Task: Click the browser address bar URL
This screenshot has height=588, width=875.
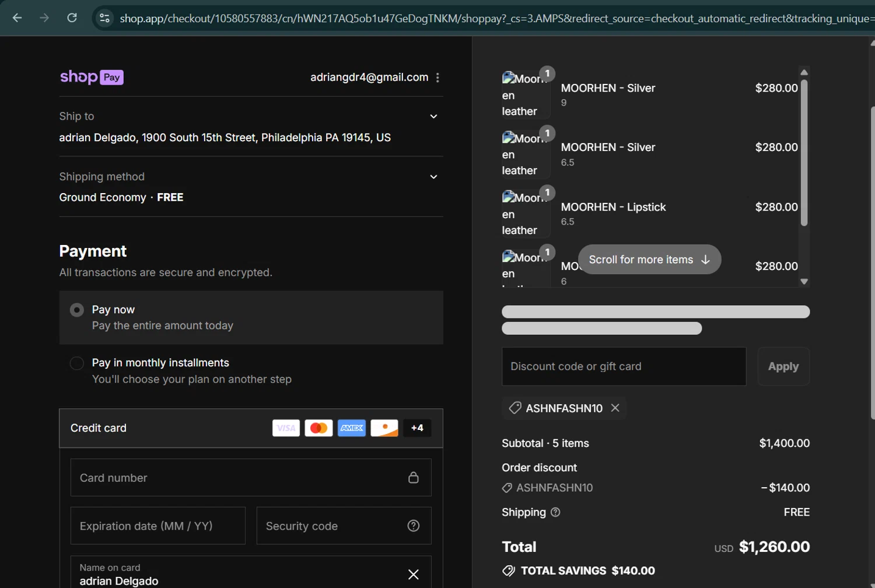Action: pyautogui.click(x=496, y=18)
